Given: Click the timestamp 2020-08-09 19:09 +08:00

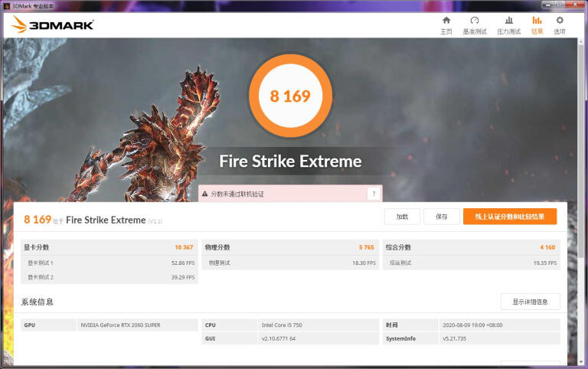Looking at the screenshot, I should click(472, 325).
